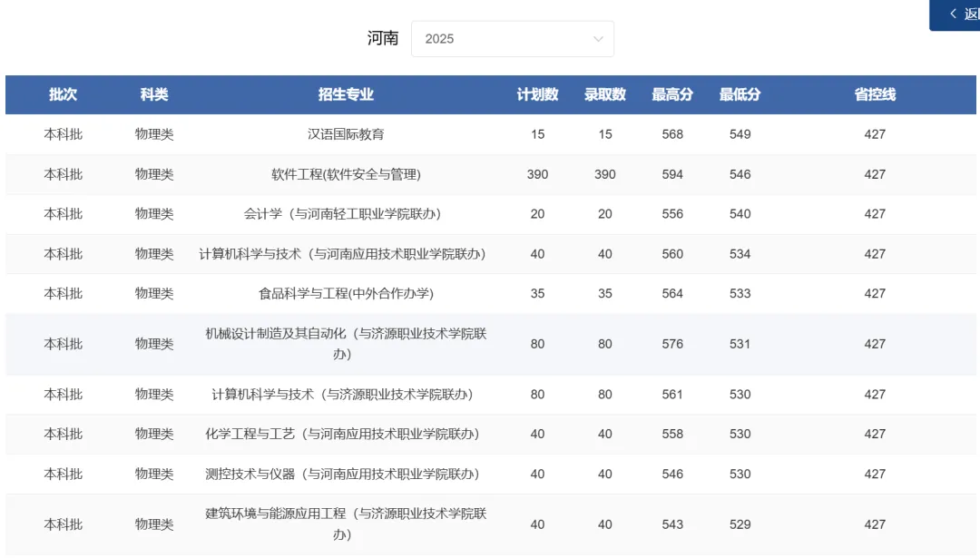Click lowest score 531 for 机械设计制造

(740, 344)
